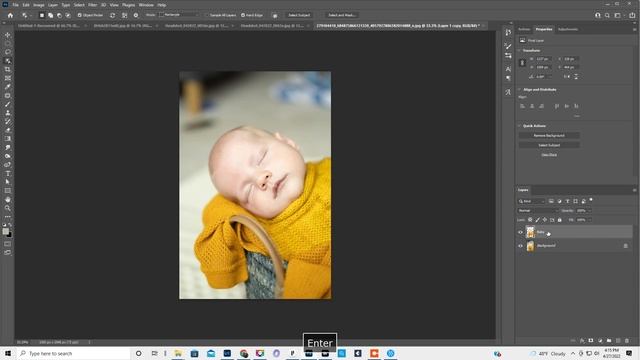Collapse the Align and Distribute section
640x360 pixels.
pyautogui.click(x=520, y=89)
